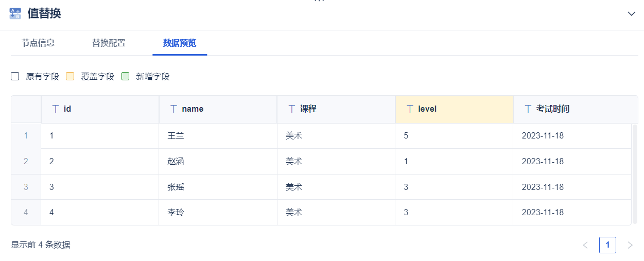The width and height of the screenshot is (644, 261).
Task: Collapse the 值替换 panel with chevron
Action: pos(632,14)
